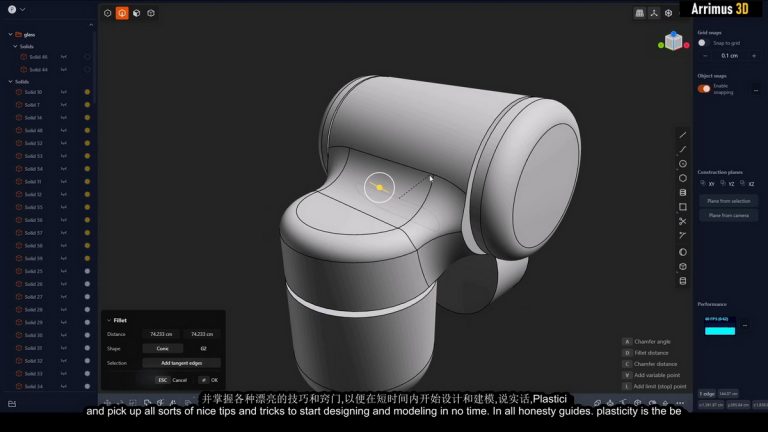This screenshot has width=768, height=432.
Task: Click the Add tangent edges button
Action: [x=181, y=363]
